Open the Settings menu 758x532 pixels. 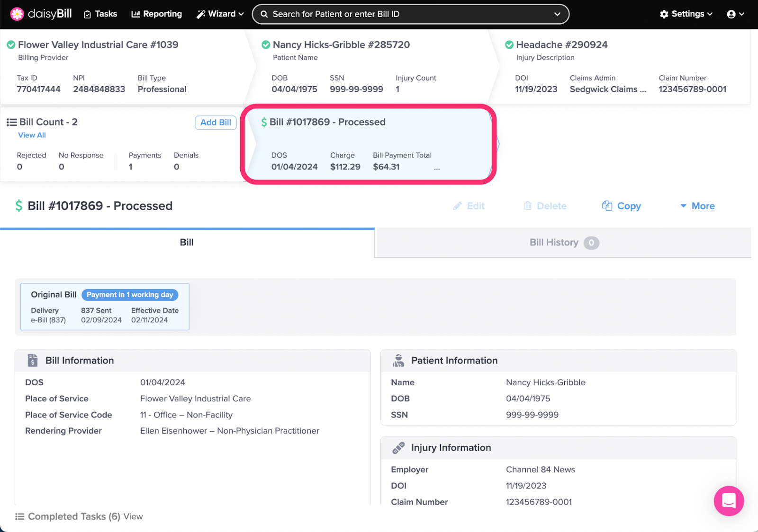click(686, 14)
